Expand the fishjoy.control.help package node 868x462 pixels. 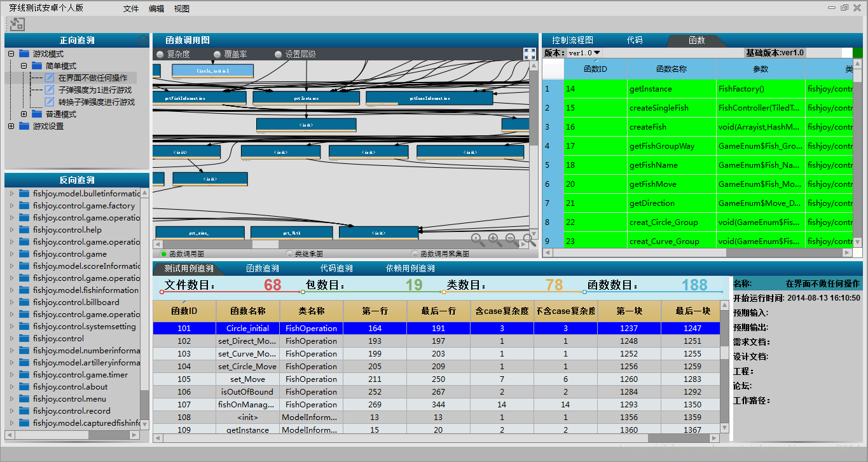(x=11, y=230)
